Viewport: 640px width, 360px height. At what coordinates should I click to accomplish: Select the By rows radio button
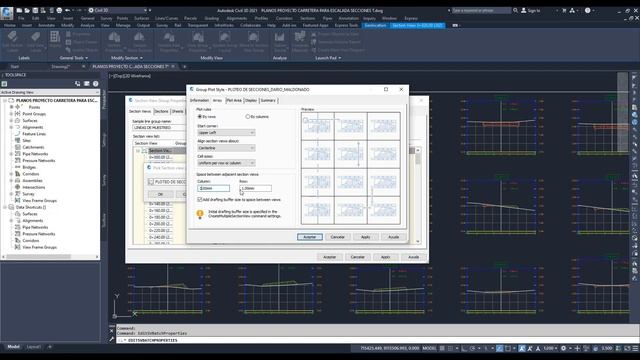click(200, 117)
